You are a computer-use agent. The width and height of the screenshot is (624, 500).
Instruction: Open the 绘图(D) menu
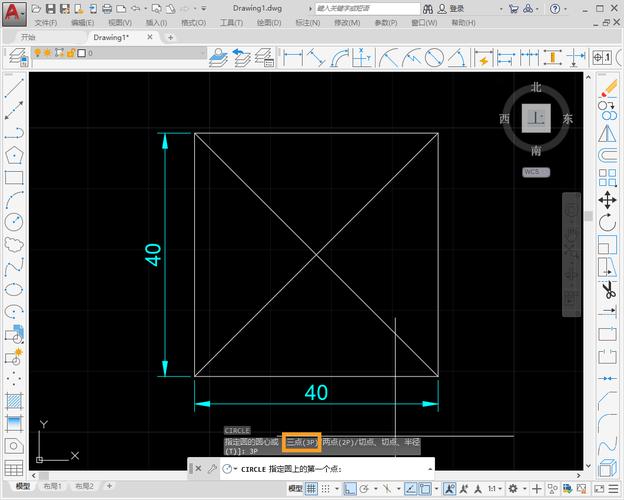(x=269, y=22)
